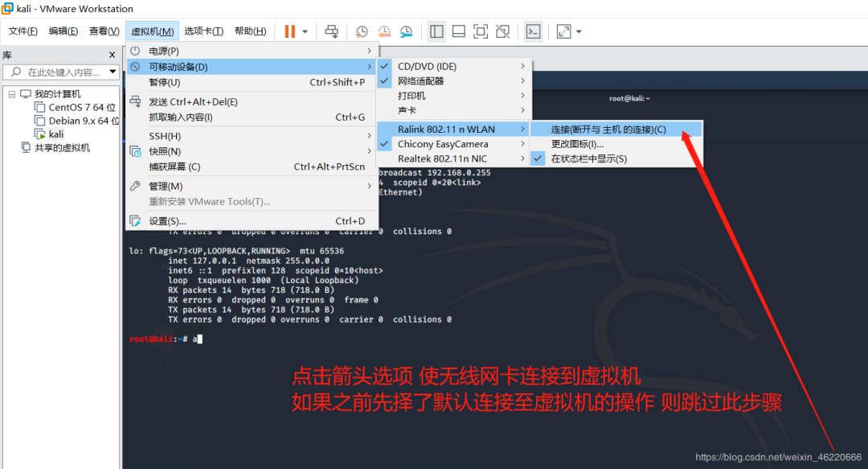Open the checked Chicony EasyCamera device submenu

pyautogui.click(x=454, y=144)
